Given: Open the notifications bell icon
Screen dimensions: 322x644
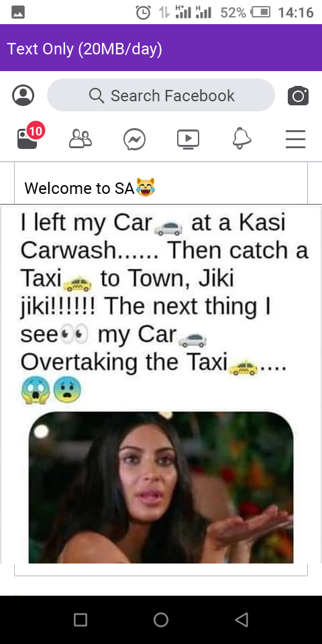Looking at the screenshot, I should (x=241, y=139).
